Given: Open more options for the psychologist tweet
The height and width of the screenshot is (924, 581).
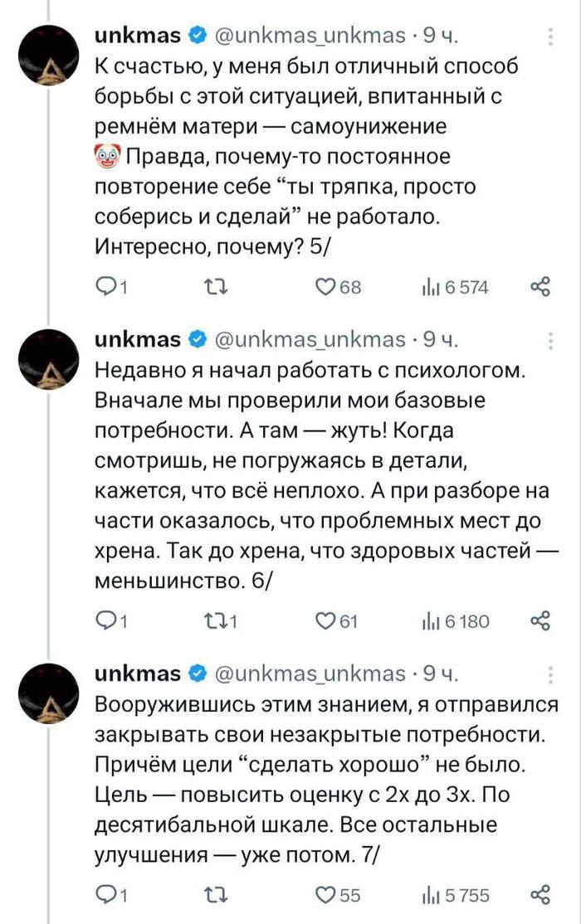Looking at the screenshot, I should (553, 340).
